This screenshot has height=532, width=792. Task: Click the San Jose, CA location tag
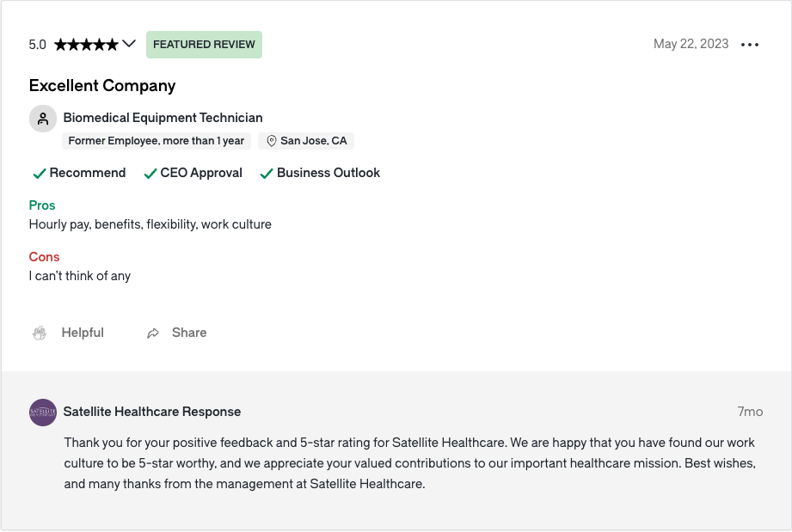pyautogui.click(x=306, y=141)
